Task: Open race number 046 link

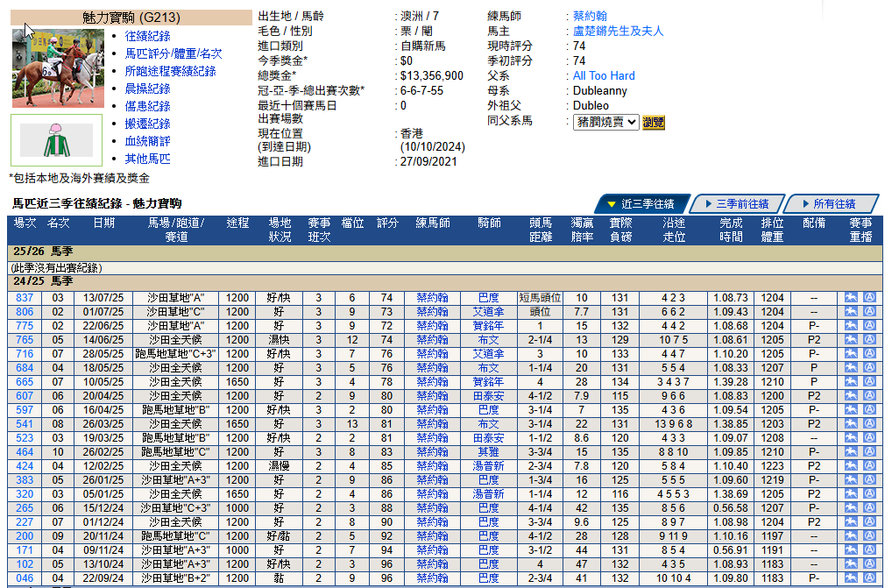Action: (25, 577)
